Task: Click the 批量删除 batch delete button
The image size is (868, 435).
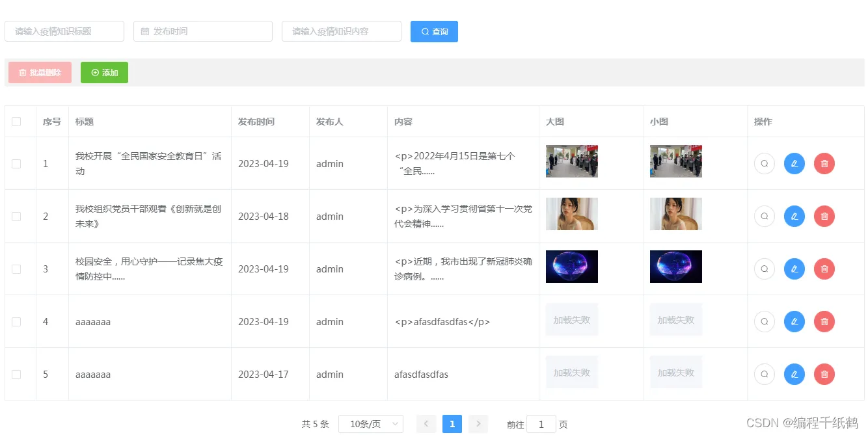Action: (x=40, y=73)
